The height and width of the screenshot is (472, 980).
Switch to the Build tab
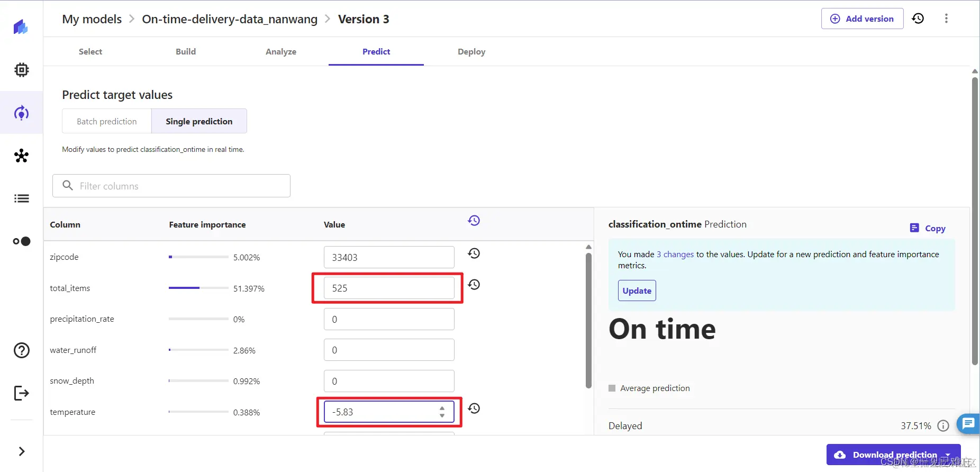[x=186, y=52]
